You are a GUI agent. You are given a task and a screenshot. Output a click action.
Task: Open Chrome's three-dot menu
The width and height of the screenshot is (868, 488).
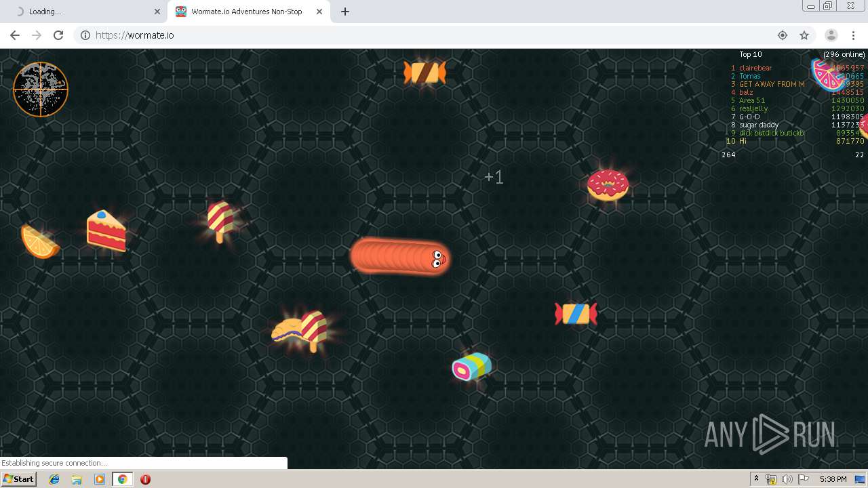[x=853, y=35]
